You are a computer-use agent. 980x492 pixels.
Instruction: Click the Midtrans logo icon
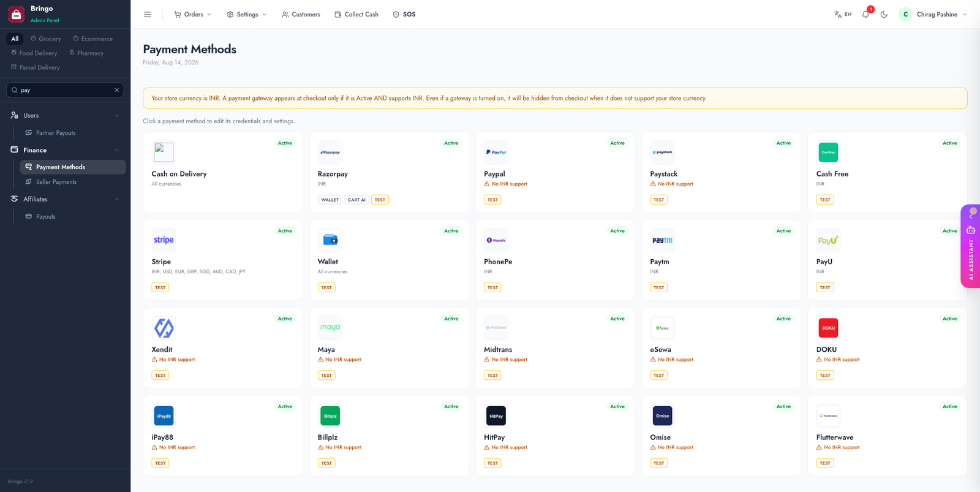tap(496, 328)
